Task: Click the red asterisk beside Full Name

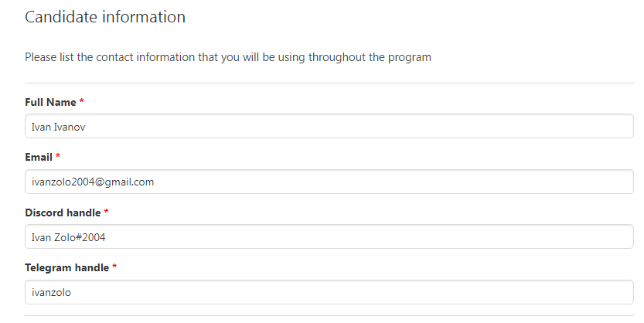Action: tap(82, 102)
